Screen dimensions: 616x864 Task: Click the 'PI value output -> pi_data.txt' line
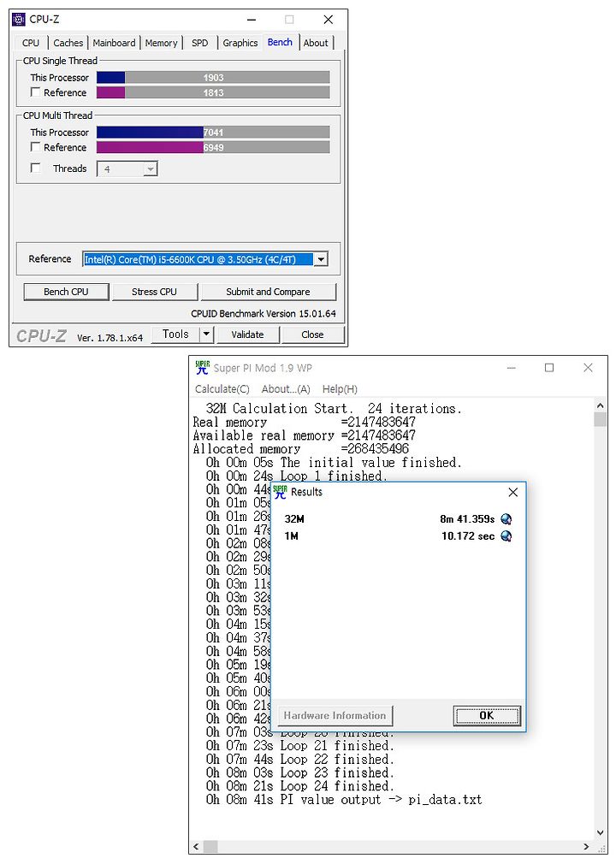(344, 800)
